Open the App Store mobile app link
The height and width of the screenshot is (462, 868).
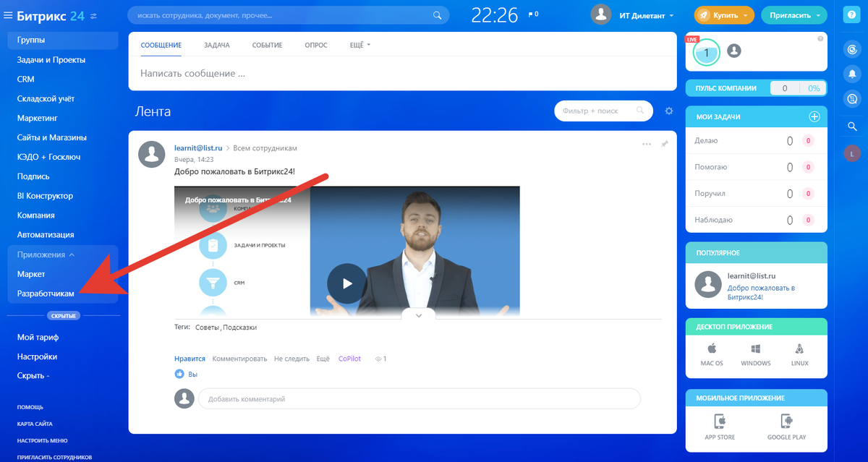point(720,427)
